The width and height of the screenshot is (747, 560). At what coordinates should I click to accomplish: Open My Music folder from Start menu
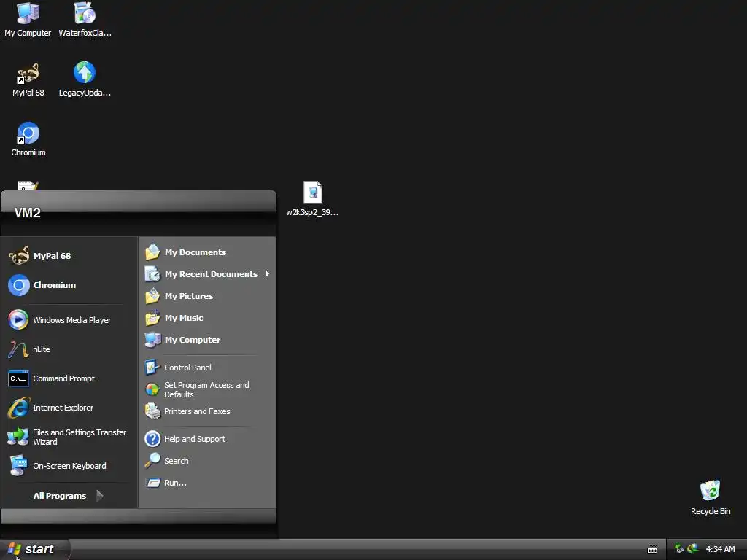click(208, 318)
